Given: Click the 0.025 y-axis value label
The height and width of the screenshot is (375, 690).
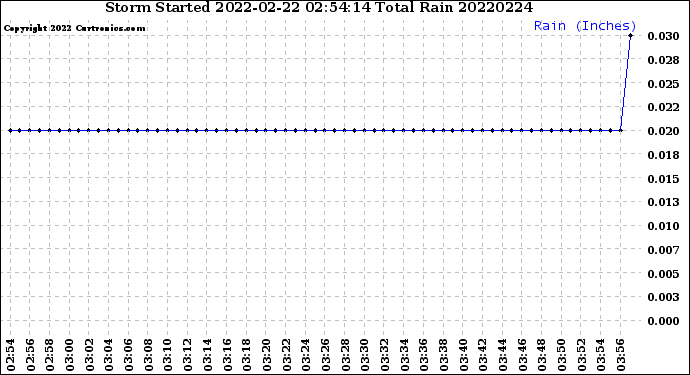Looking at the screenshot, I should (x=663, y=83).
